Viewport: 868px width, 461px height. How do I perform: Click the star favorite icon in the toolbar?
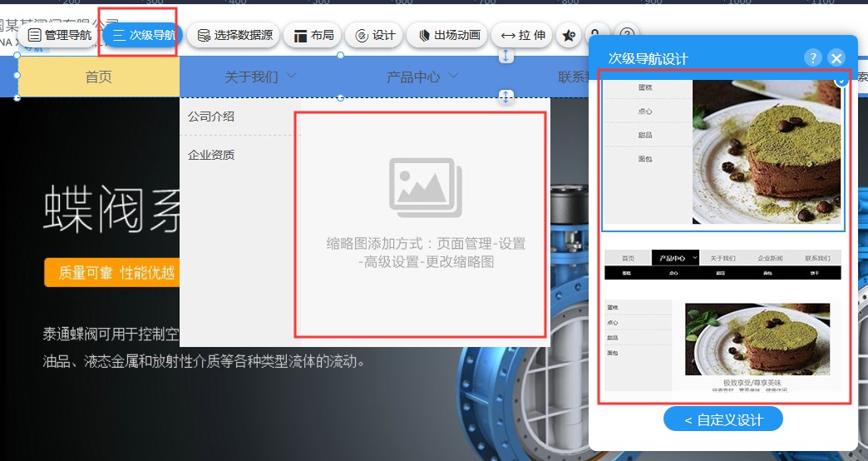569,36
